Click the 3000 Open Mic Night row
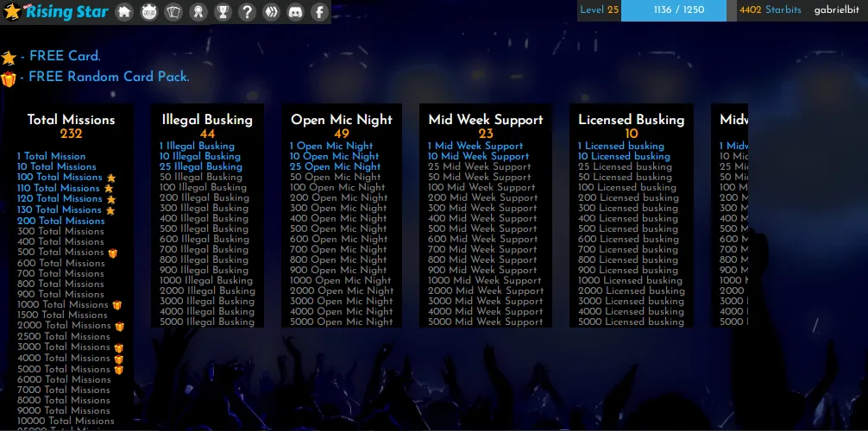 click(x=341, y=301)
